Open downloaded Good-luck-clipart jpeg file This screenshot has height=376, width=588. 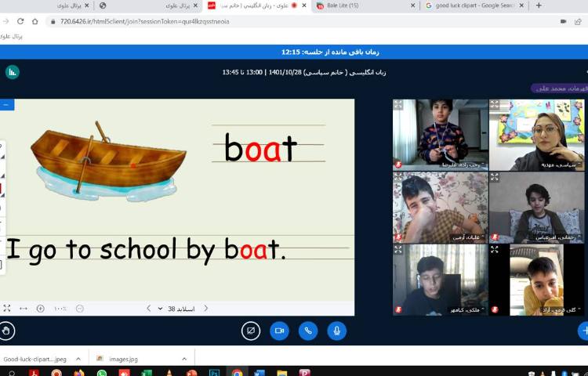34,359
